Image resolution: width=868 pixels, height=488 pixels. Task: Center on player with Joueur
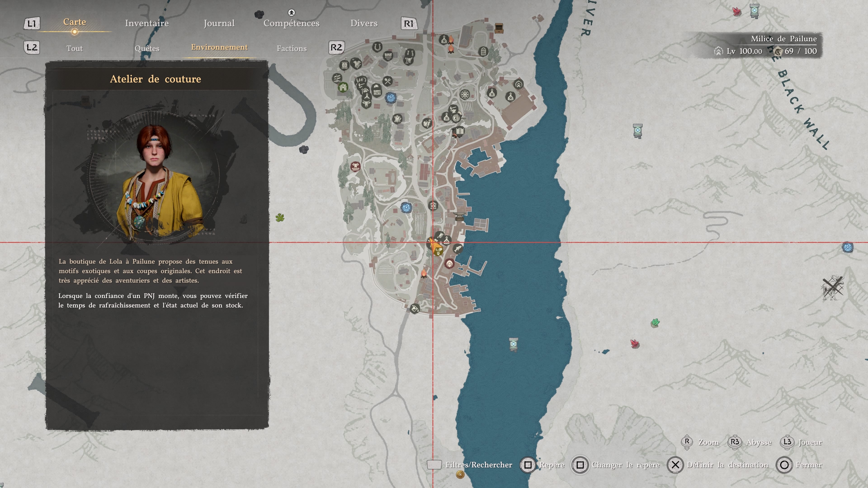pos(801,442)
